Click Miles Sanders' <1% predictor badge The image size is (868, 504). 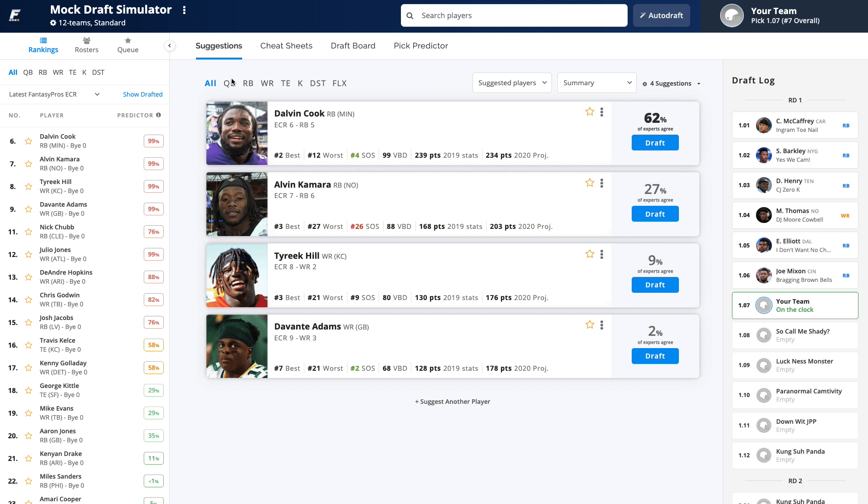[154, 481]
